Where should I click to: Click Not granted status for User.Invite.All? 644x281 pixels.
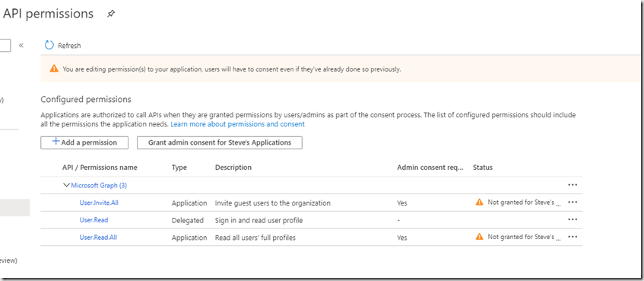coord(524,203)
